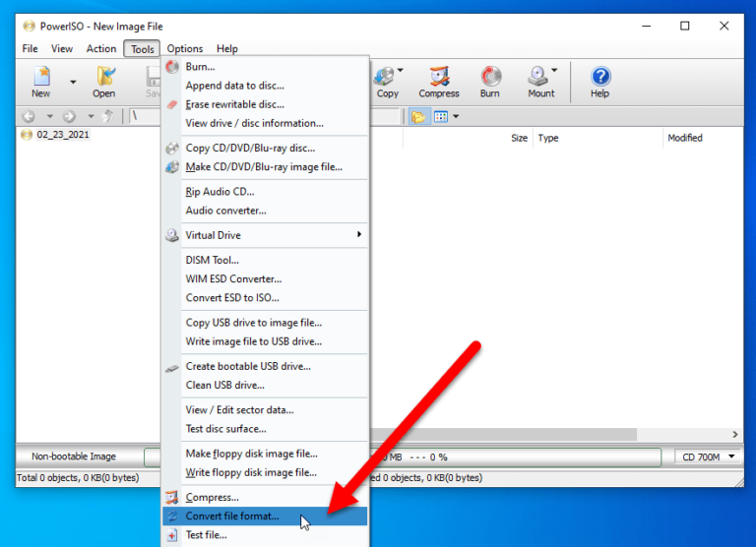Choose Audio converter...
This screenshot has width=756, height=547.
tap(265, 211)
